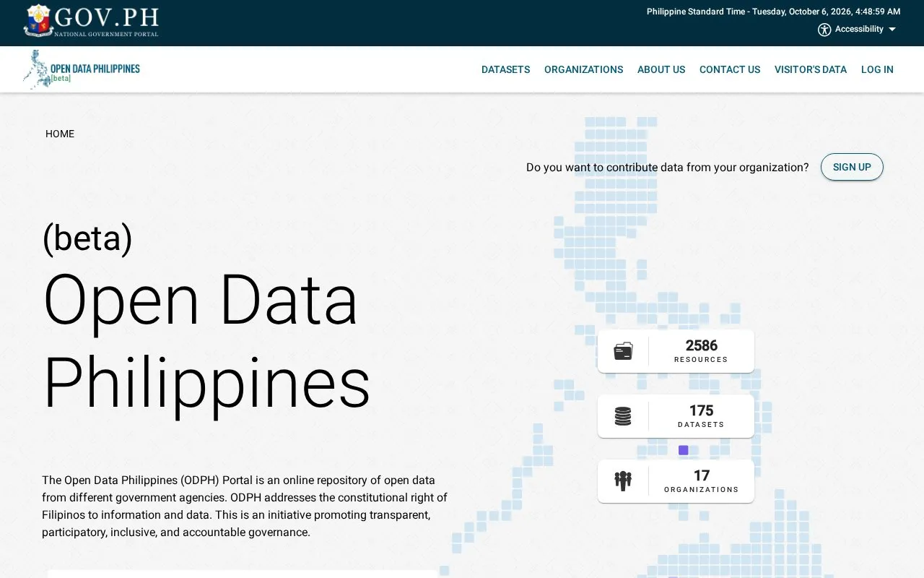The width and height of the screenshot is (924, 578).
Task: Click the database stack icon on Datasets card
Action: click(623, 416)
